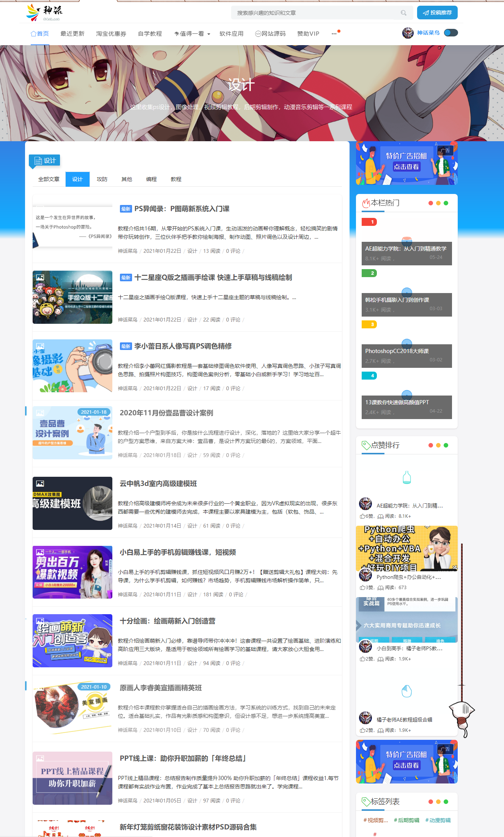Click the lower 特价广告招租 banner
504x837 pixels.
click(407, 762)
